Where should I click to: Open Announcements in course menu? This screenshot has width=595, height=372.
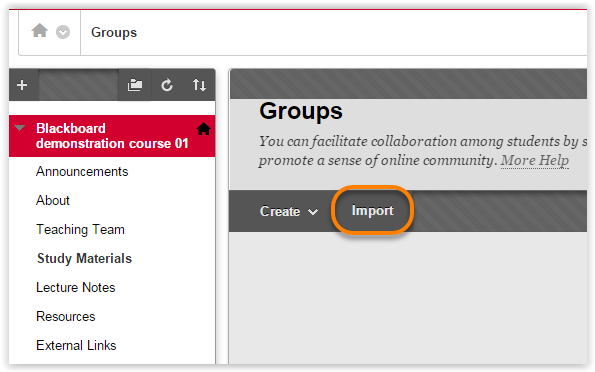point(82,172)
